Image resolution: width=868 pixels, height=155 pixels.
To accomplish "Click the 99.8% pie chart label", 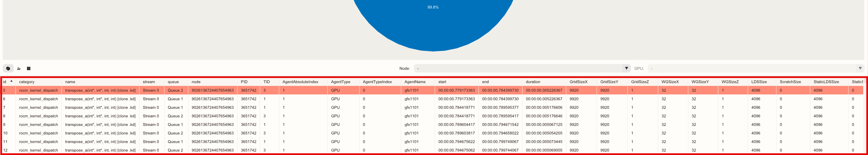I will (433, 7).
